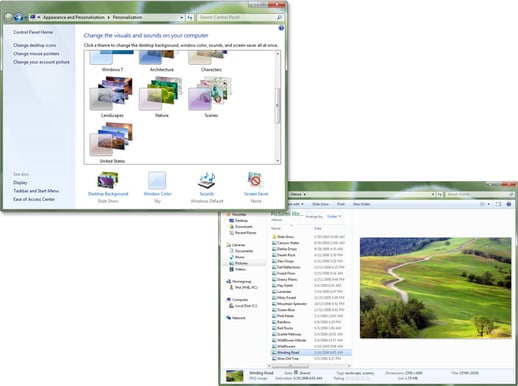This screenshot has width=518, height=386.
Task: Open Computer in navigation pane
Action: (x=237, y=300)
